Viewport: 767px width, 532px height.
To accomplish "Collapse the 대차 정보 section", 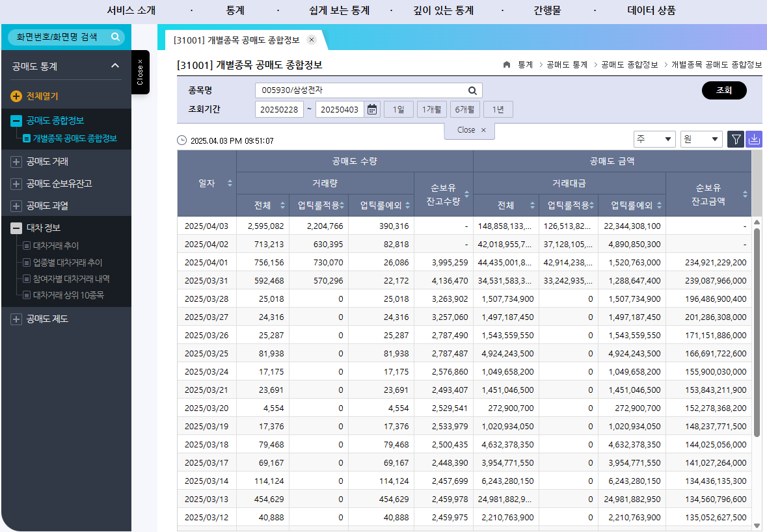I will click(x=16, y=228).
